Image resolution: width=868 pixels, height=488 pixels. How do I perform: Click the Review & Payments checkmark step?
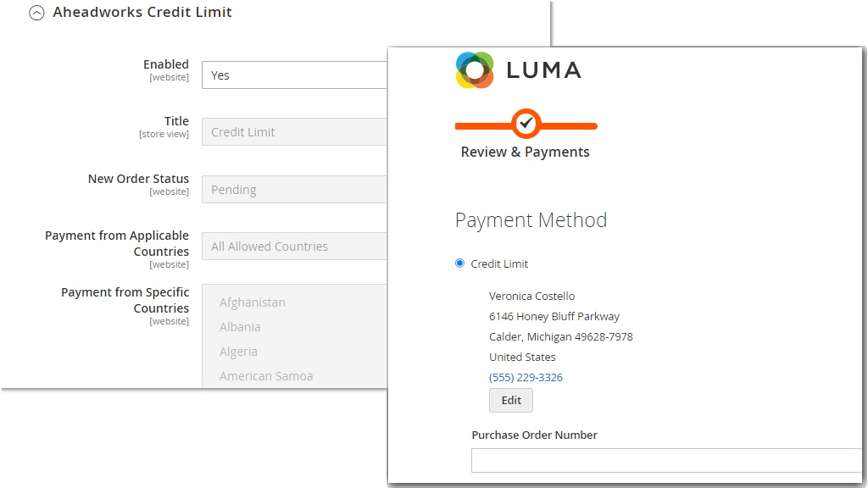[526, 124]
